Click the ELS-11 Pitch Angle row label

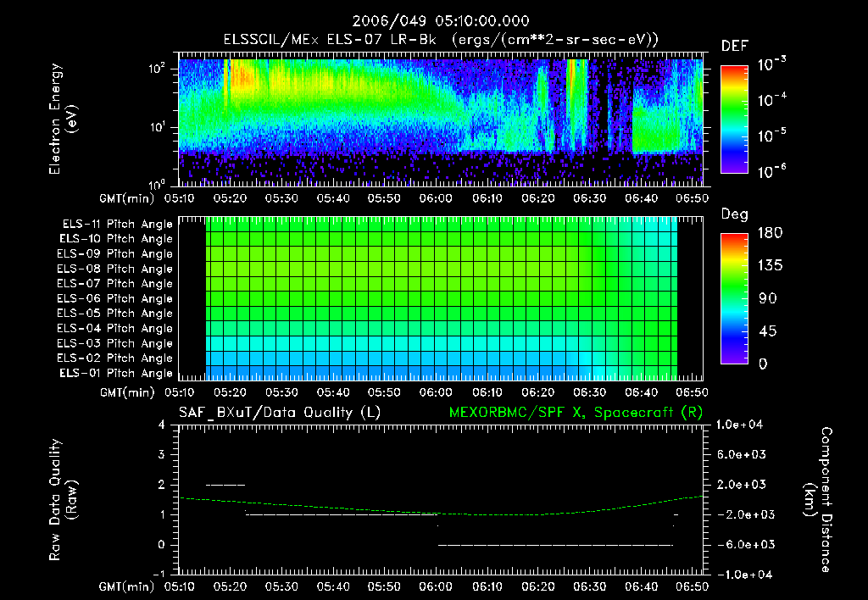117,225
